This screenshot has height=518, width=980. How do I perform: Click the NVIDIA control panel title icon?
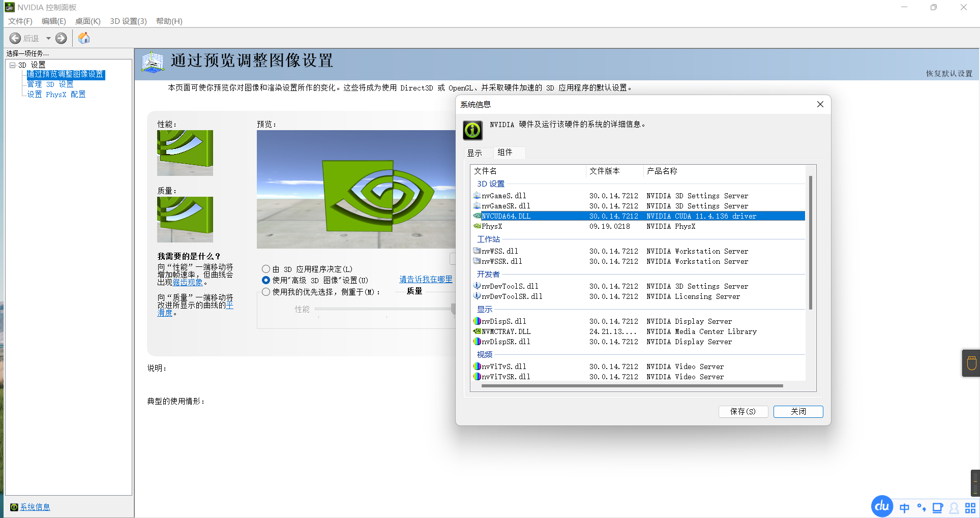(x=10, y=7)
